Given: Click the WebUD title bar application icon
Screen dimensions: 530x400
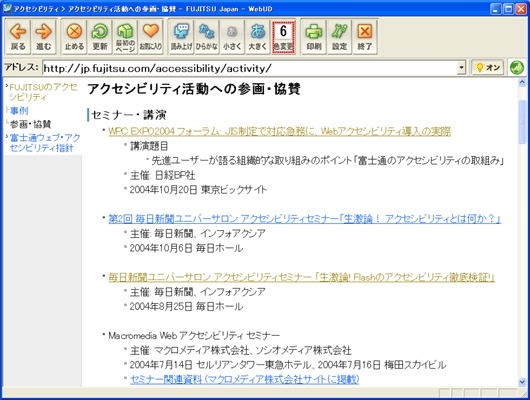Looking at the screenshot, I should tap(7, 8).
